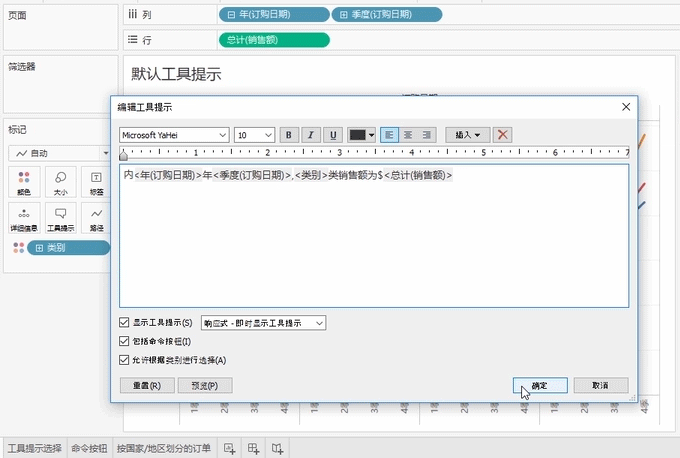Image resolution: width=680 pixels, height=458 pixels.
Task: Toggle the 包括命令按钮 checkbox
Action: coord(125,342)
